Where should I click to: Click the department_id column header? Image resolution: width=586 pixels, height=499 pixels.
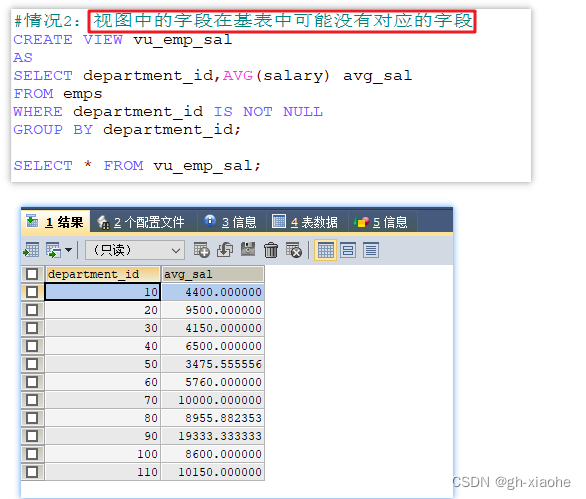(x=103, y=274)
